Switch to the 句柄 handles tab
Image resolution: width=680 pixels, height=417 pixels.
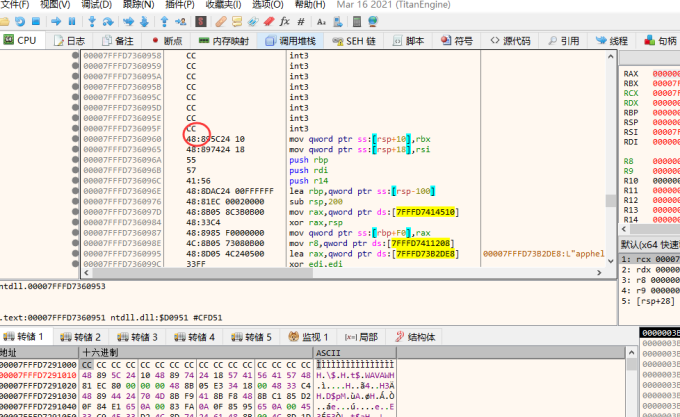point(660,41)
